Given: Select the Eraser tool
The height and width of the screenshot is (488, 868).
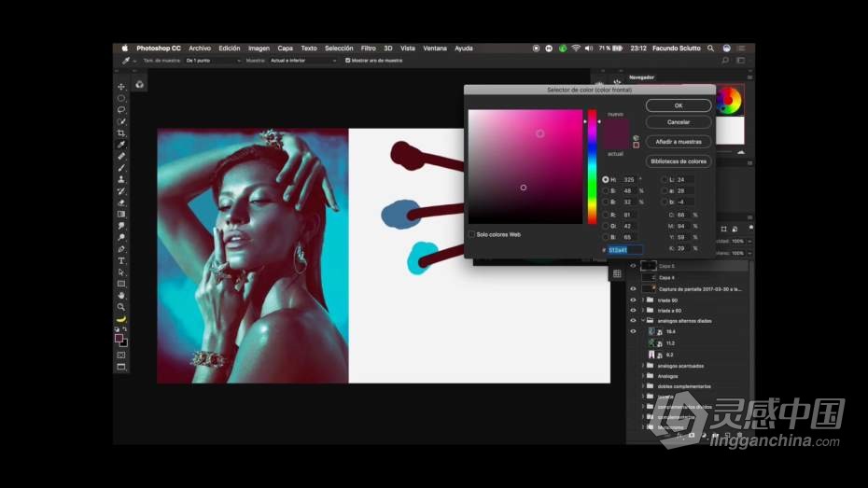Looking at the screenshot, I should [x=121, y=203].
